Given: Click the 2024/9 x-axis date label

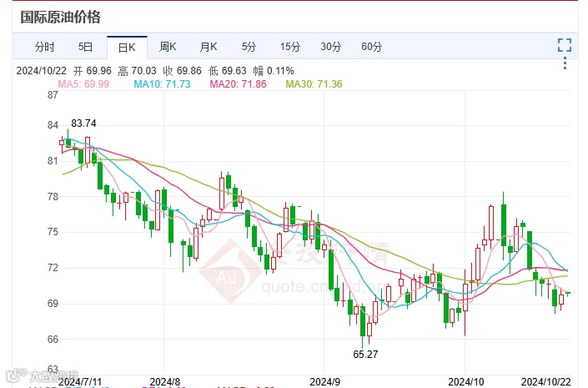Looking at the screenshot, I should pyautogui.click(x=324, y=382).
